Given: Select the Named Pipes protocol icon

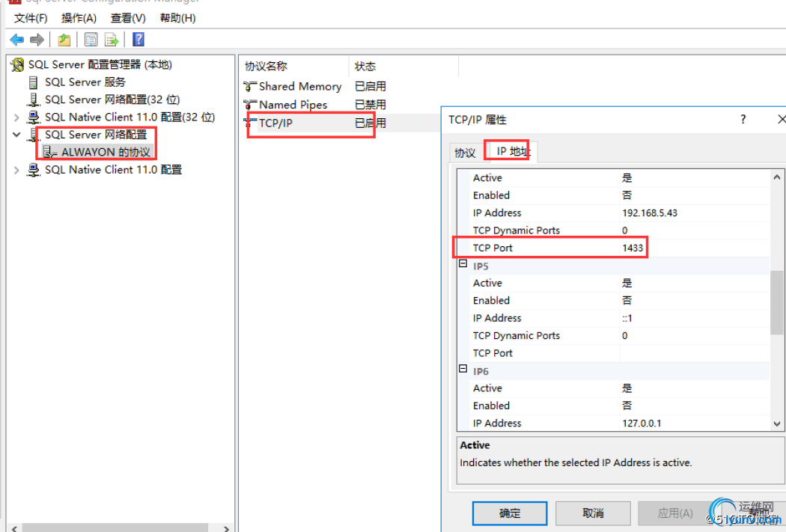Looking at the screenshot, I should 249,105.
